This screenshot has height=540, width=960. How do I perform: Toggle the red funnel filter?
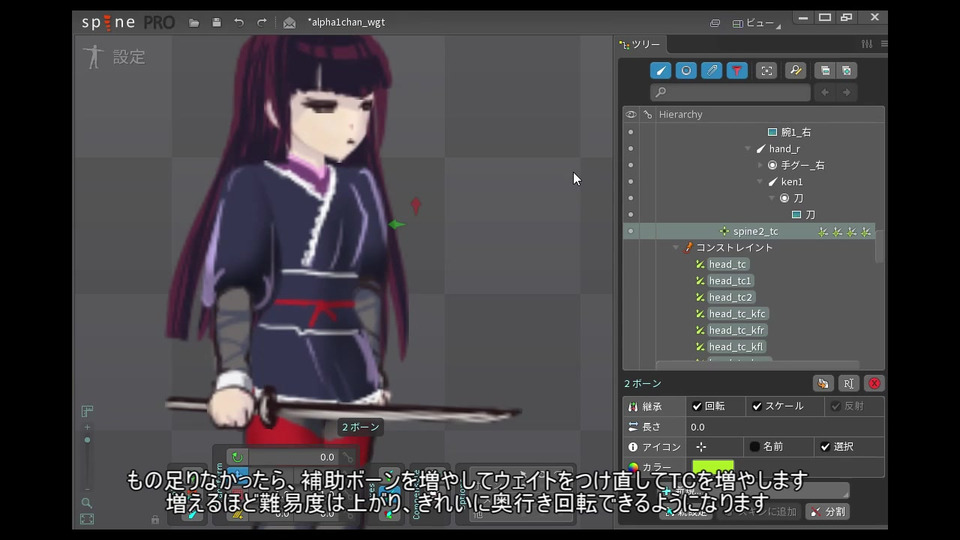tap(737, 70)
